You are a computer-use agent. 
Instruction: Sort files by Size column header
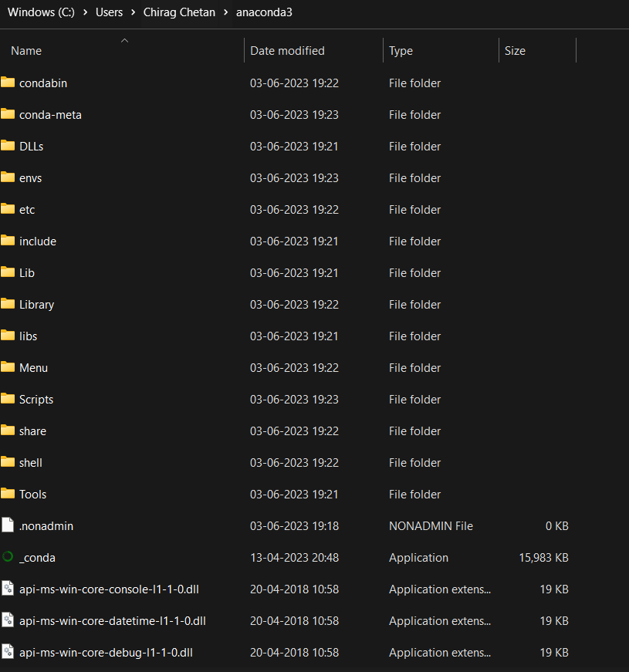tap(514, 50)
